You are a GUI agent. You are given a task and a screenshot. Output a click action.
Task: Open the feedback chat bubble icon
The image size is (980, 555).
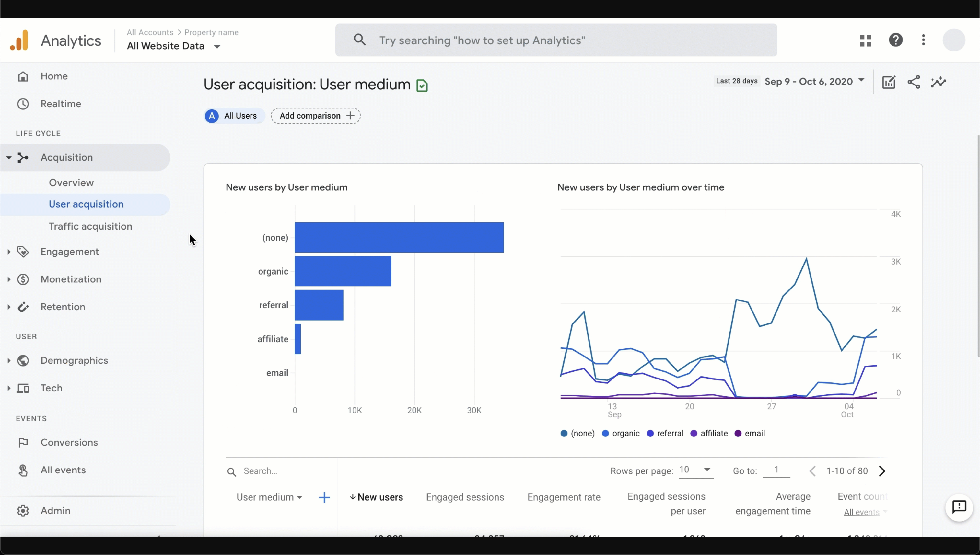[959, 507]
